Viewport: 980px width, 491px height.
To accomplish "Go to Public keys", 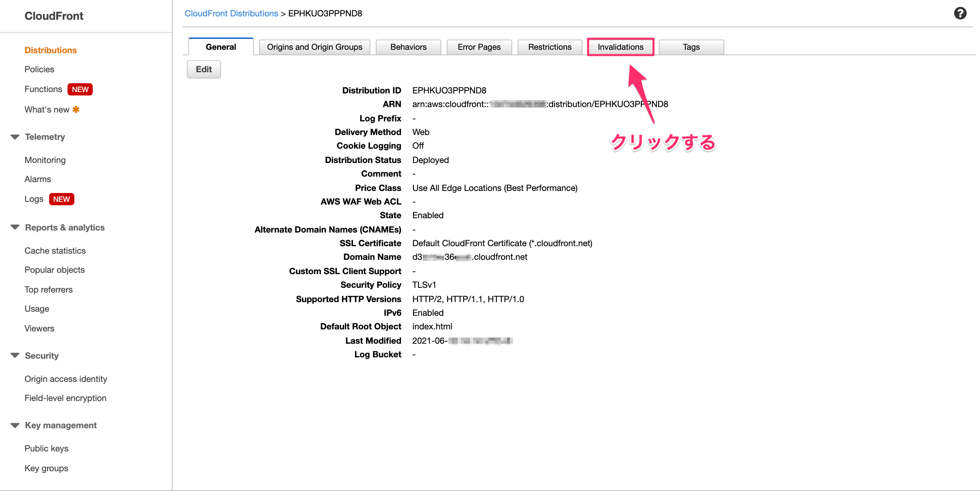I will [46, 448].
